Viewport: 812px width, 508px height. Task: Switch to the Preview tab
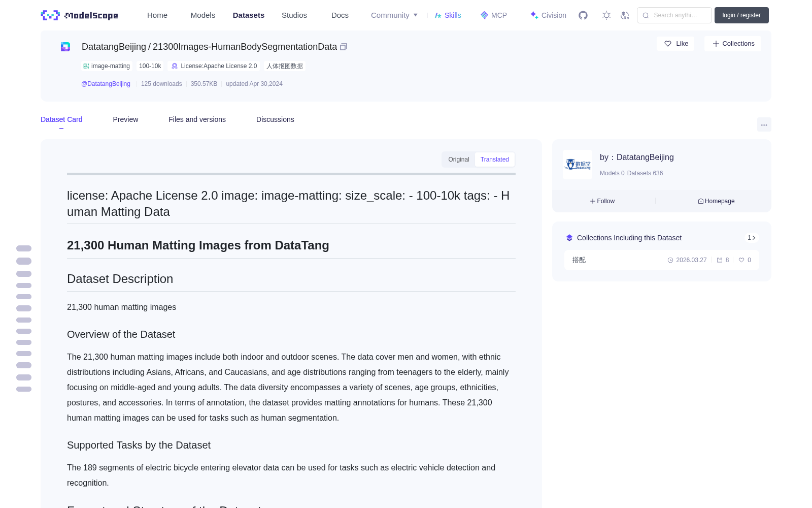[x=125, y=119]
